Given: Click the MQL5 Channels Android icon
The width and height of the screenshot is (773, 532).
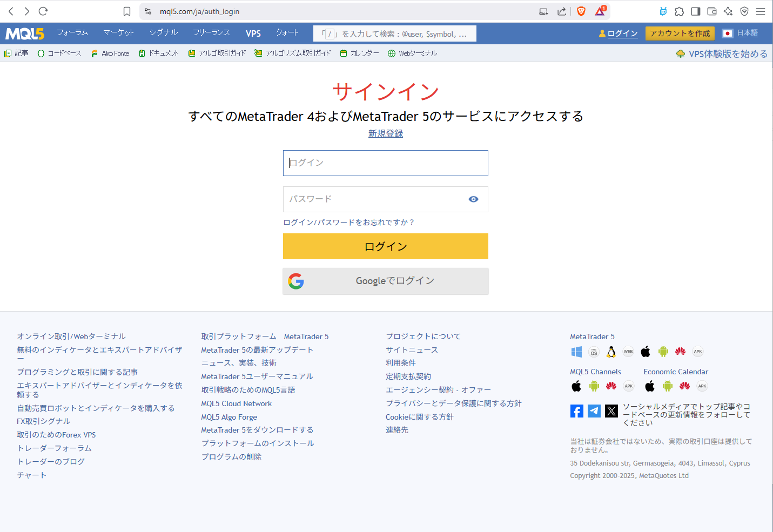Looking at the screenshot, I should [594, 386].
